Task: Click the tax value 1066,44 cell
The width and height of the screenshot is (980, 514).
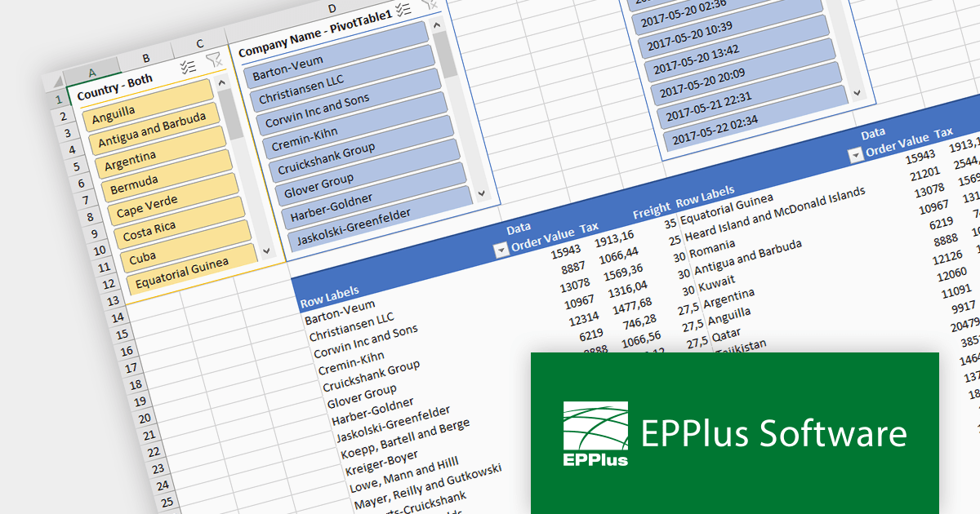Action: point(619,256)
